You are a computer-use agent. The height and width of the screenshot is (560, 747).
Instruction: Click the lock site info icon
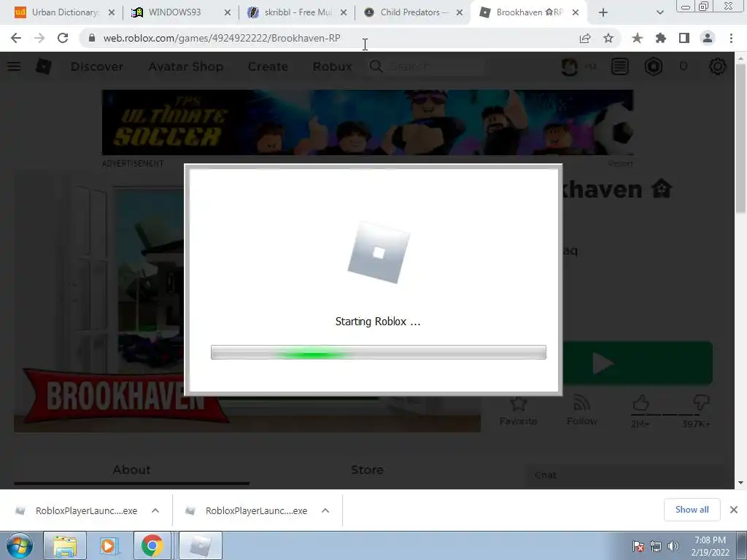coord(91,38)
